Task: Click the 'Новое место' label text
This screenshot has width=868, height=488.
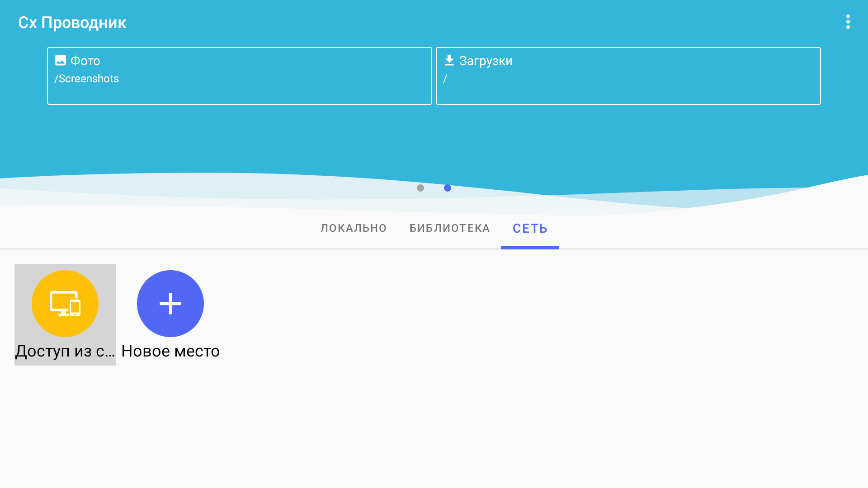Action: [170, 351]
